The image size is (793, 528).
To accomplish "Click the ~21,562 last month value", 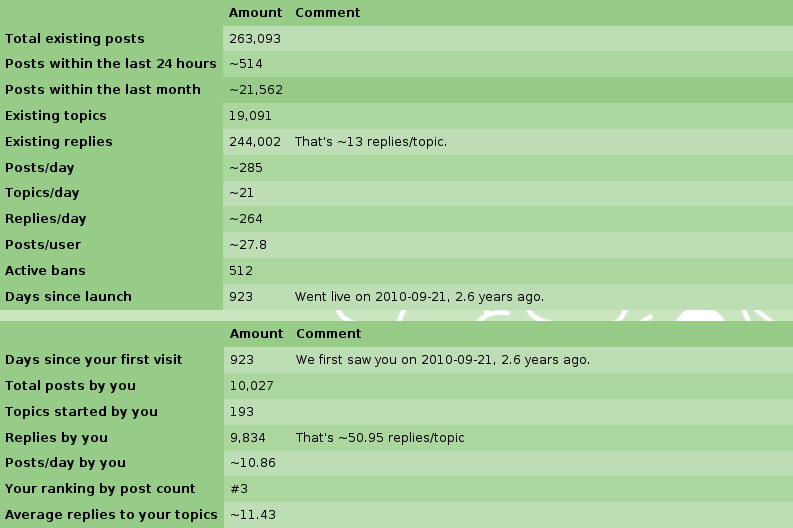I will pos(256,90).
